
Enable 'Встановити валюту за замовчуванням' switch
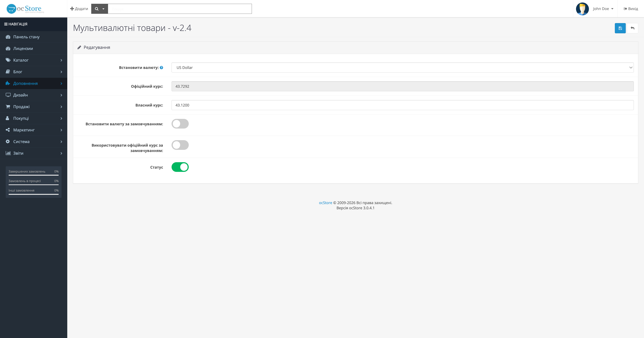(180, 124)
